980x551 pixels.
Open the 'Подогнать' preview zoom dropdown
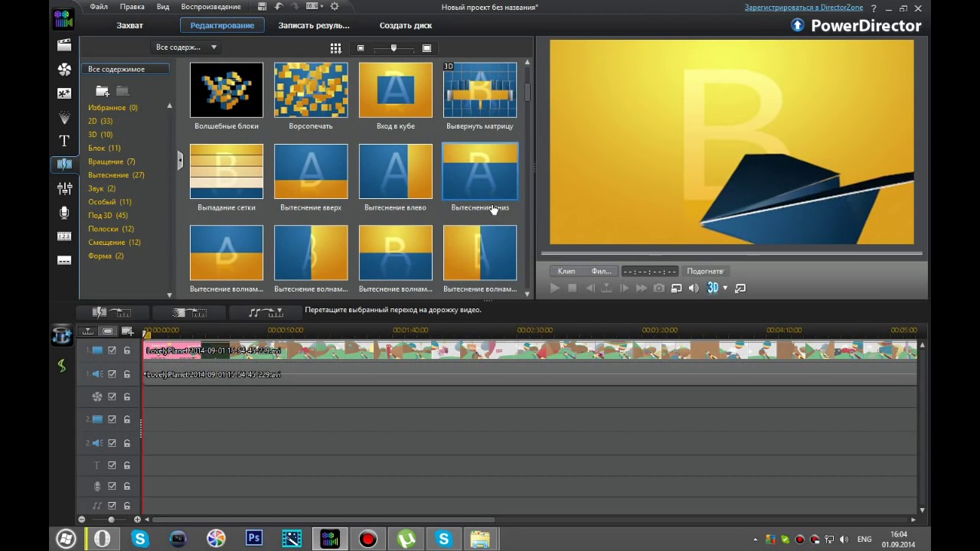pyautogui.click(x=706, y=271)
